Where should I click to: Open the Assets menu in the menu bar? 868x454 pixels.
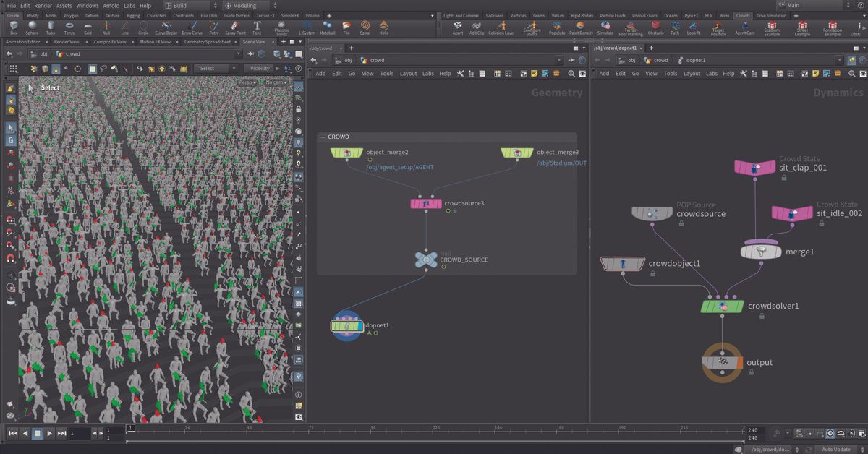coord(64,5)
